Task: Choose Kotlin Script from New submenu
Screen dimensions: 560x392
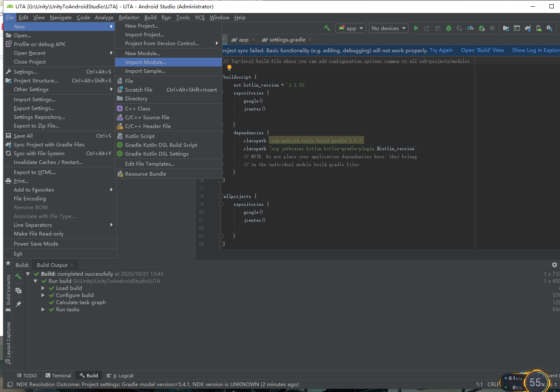Action: click(168, 136)
